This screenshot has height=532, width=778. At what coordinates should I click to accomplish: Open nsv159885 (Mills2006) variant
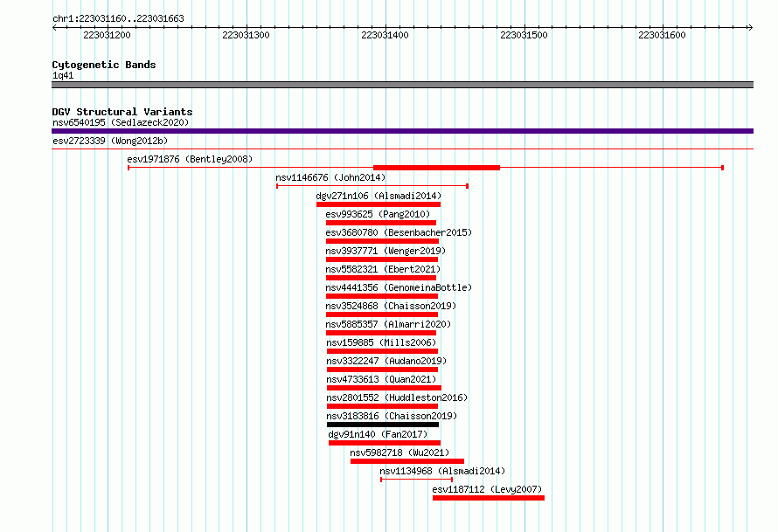(x=381, y=342)
